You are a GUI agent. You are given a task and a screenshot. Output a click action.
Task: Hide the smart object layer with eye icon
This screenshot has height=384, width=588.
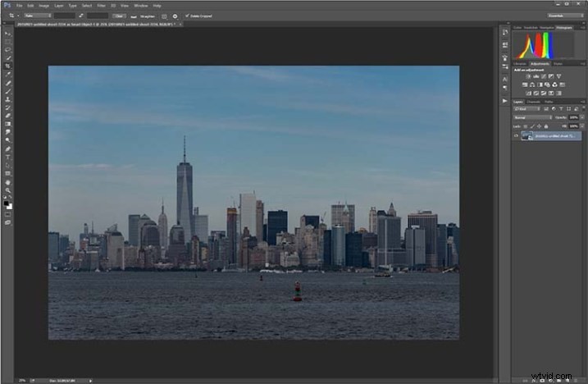[x=516, y=136]
